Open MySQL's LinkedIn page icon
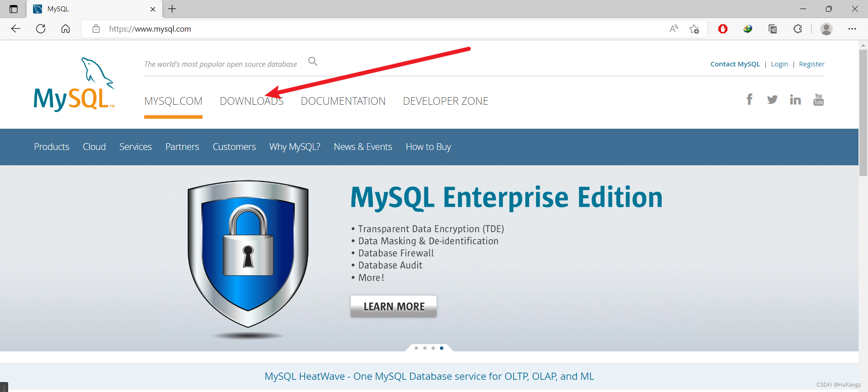The height and width of the screenshot is (392, 868). click(795, 99)
